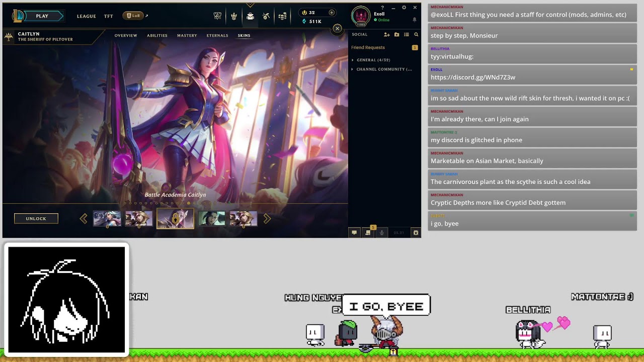Select the second skin thumbnail in carousel
Image resolution: width=644 pixels, height=362 pixels.
pos(139,219)
